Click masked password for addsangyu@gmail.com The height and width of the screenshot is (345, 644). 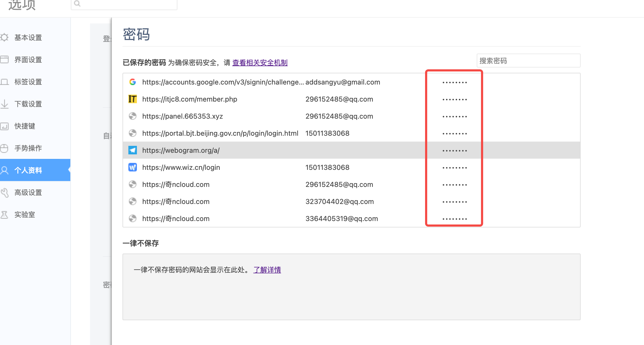click(x=455, y=82)
